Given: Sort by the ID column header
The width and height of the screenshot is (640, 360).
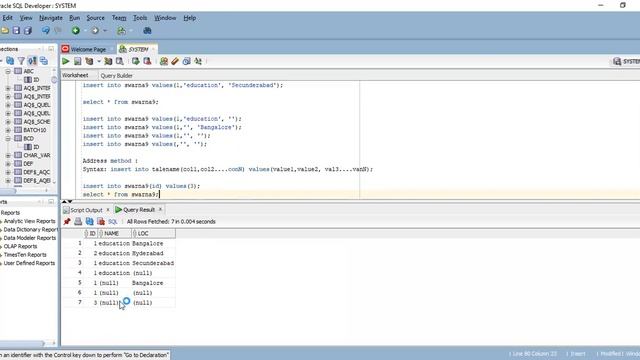Looking at the screenshot, I should [x=91, y=233].
